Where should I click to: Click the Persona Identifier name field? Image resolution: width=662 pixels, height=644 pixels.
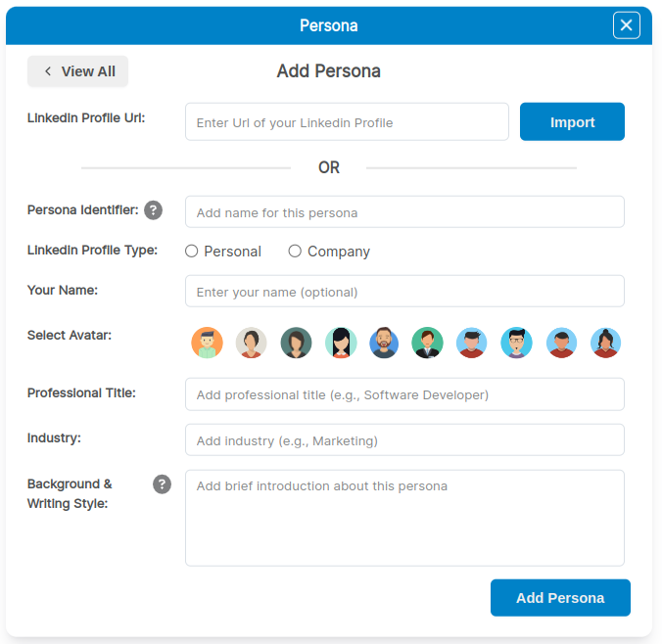click(x=404, y=211)
